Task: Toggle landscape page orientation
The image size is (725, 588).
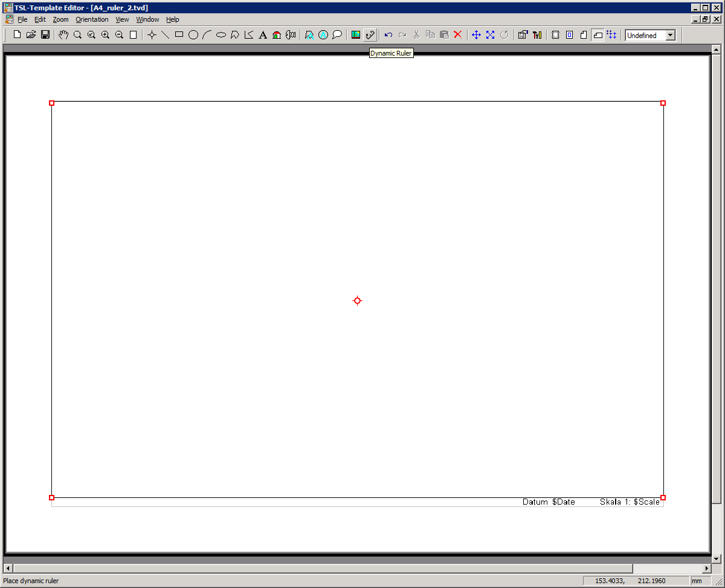Action: pos(598,35)
